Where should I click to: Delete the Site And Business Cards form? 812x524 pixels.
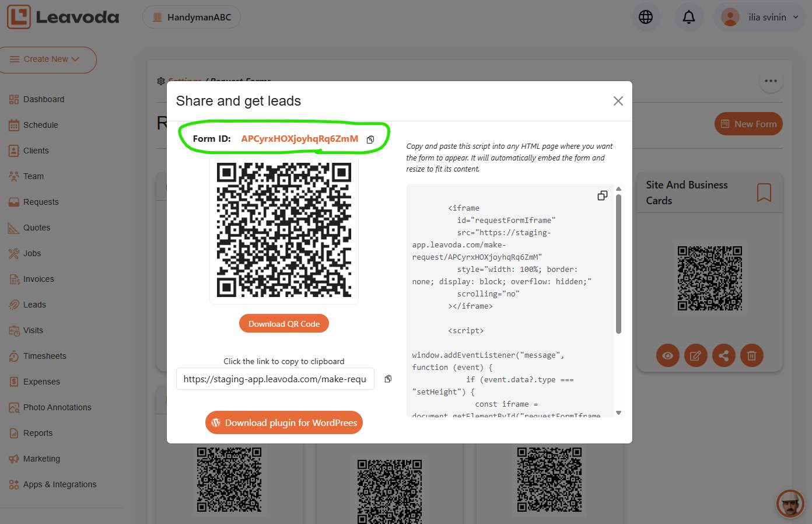752,355
